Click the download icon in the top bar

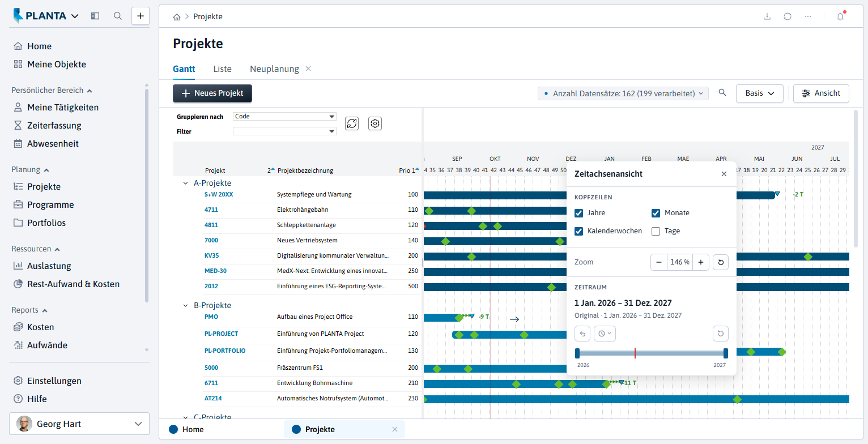point(767,16)
